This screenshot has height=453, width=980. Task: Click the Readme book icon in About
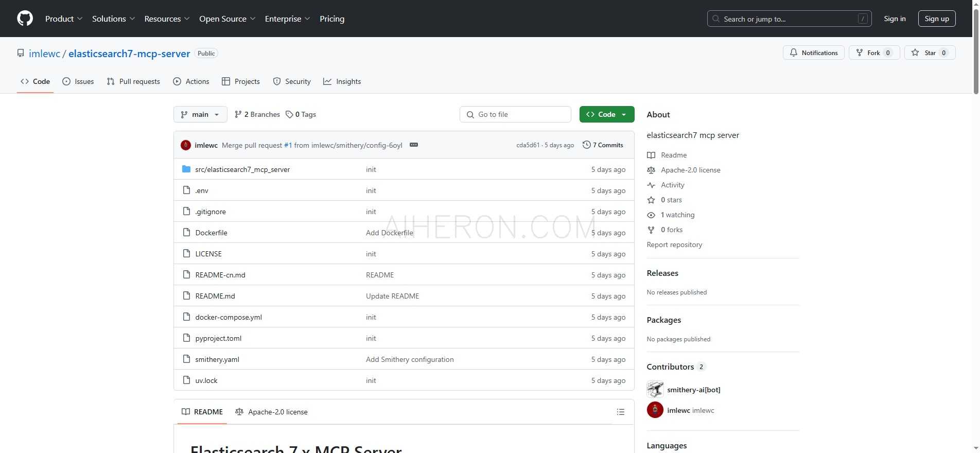click(x=651, y=155)
